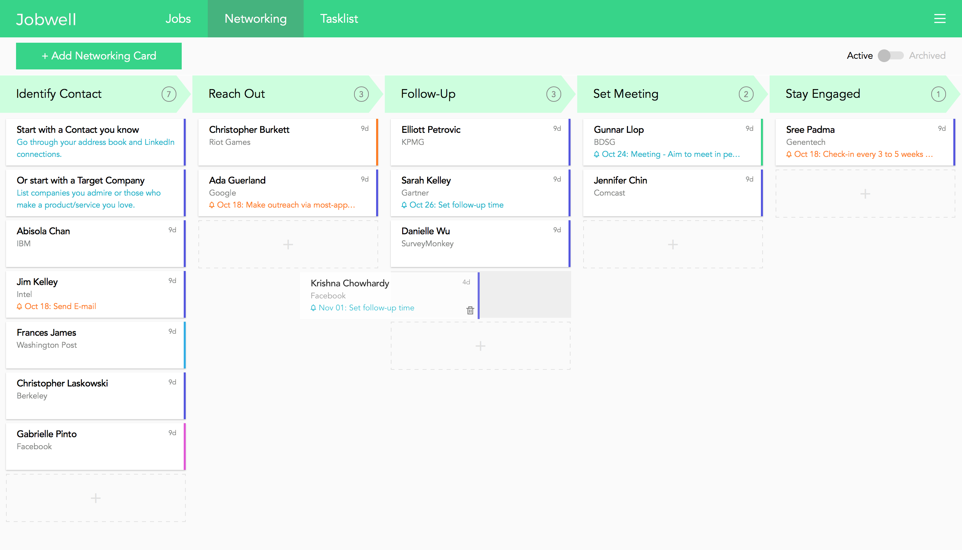
Task: Open Sarah Kelley card
Action: pyautogui.click(x=480, y=193)
